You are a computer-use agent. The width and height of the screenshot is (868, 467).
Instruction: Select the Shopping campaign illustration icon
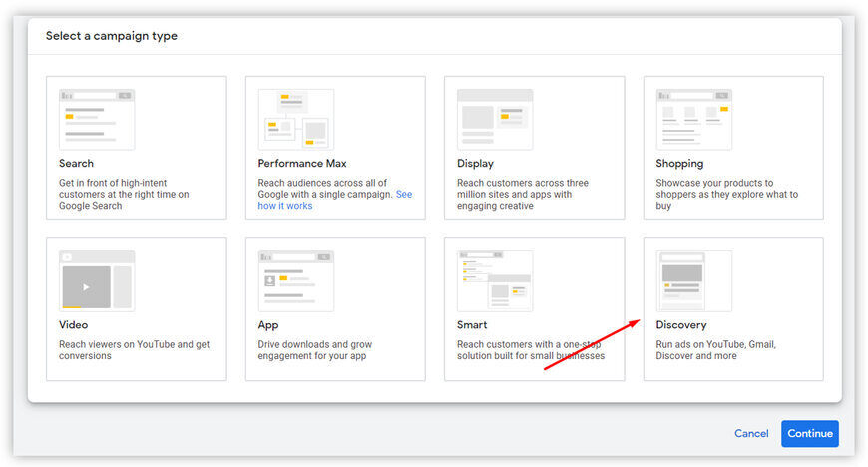click(694, 119)
